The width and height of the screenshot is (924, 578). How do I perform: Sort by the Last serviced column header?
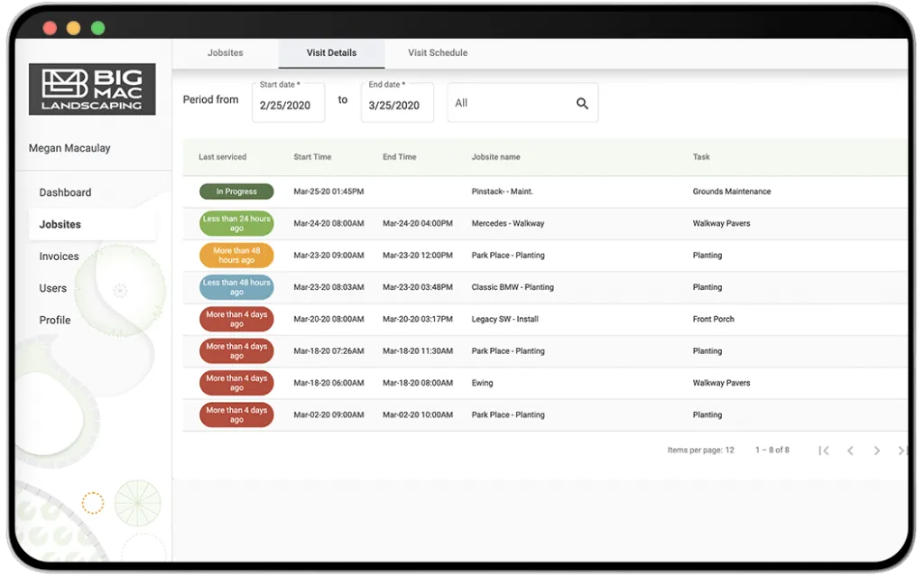[x=222, y=157]
